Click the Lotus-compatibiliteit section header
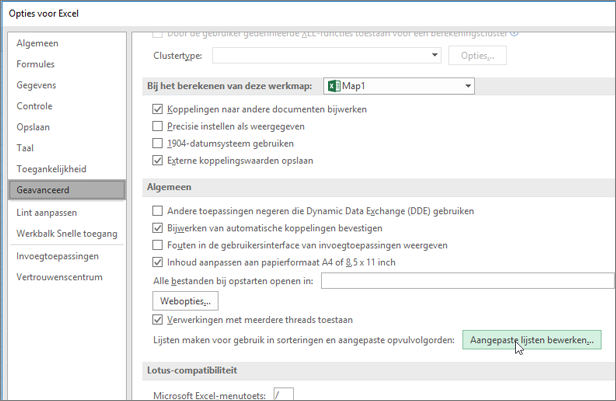The image size is (616, 401). [192, 370]
